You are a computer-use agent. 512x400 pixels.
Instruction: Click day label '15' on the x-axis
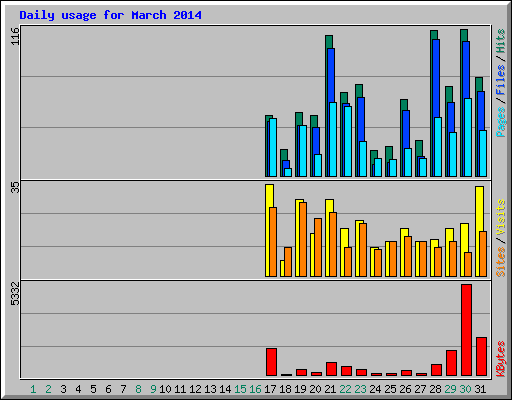click(x=240, y=389)
